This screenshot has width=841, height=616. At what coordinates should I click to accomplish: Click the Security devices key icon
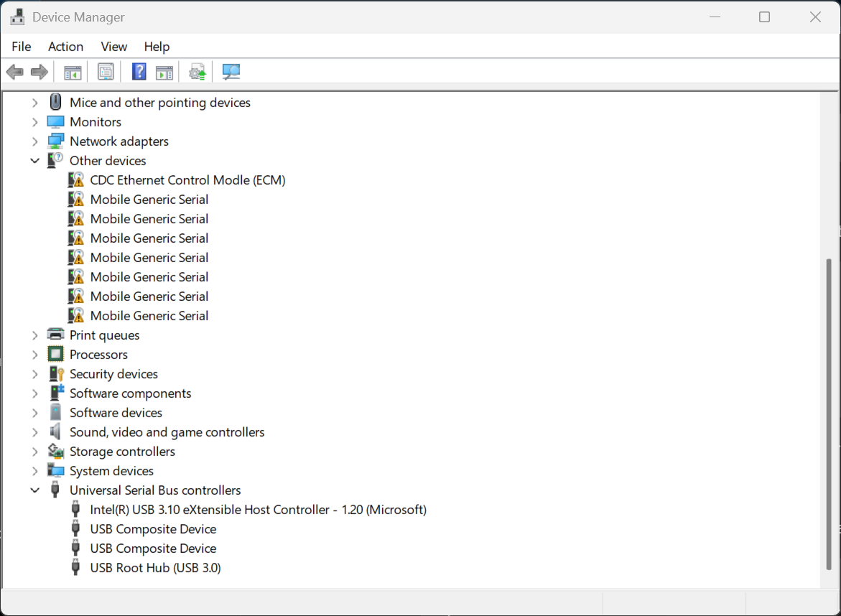coord(56,373)
